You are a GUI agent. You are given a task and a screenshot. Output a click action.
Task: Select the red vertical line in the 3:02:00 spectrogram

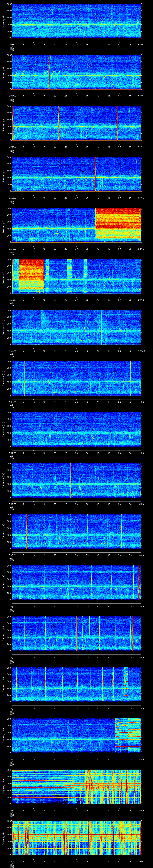pyautogui.click(x=70, y=480)
